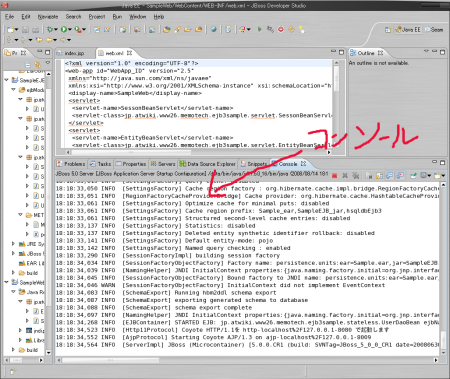Open the Outline view menu triangle
This screenshot has height=379, width=450.
point(426,51)
